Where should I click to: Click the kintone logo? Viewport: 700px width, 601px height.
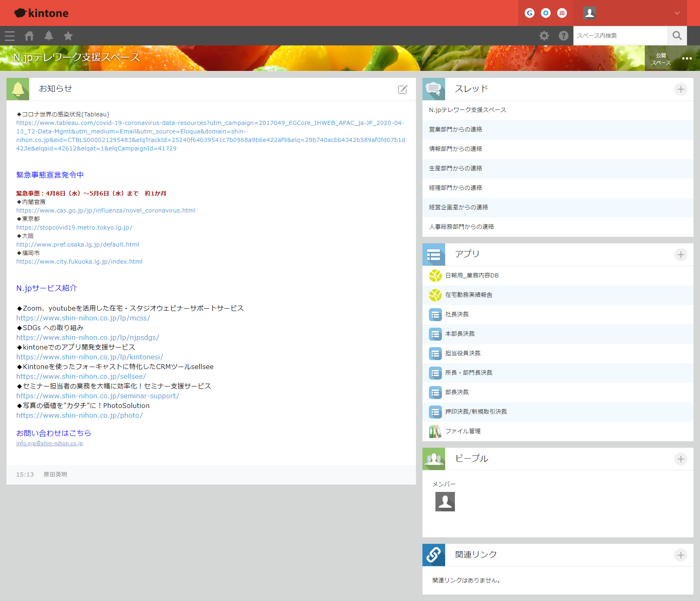41,13
